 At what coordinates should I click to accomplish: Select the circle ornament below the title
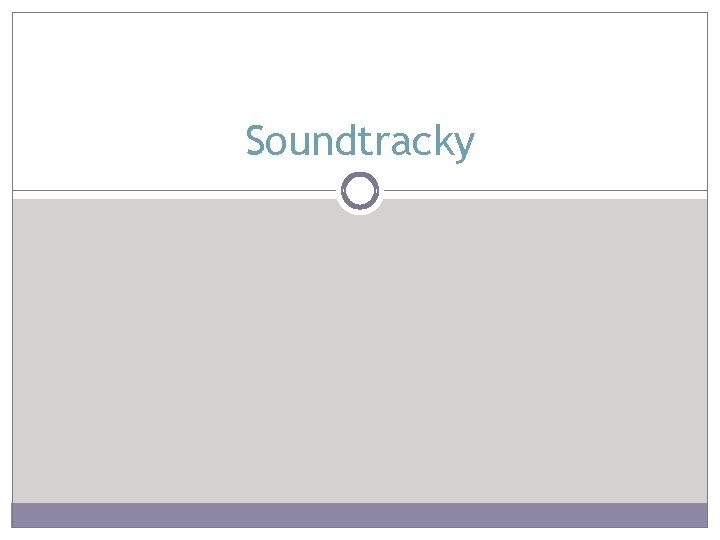coord(360,191)
